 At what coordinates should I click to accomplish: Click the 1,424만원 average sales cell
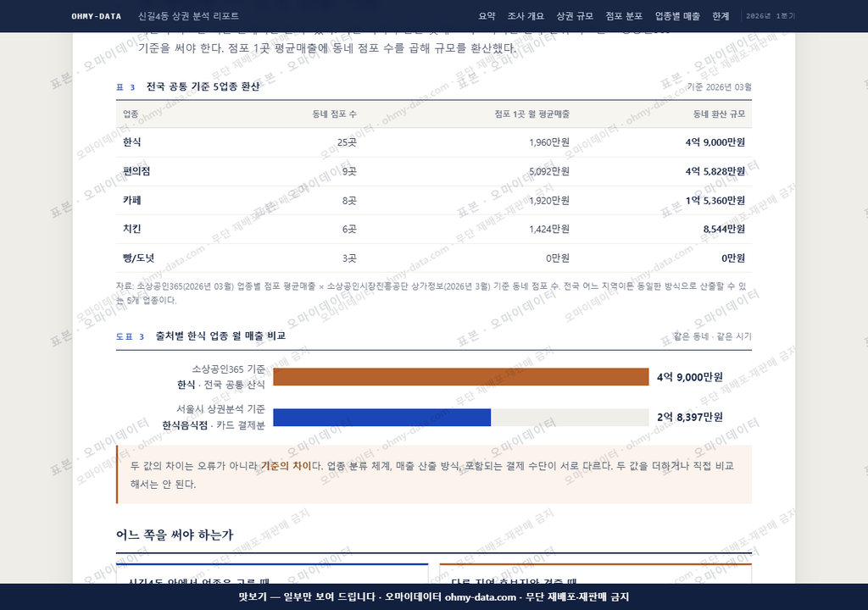[549, 229]
